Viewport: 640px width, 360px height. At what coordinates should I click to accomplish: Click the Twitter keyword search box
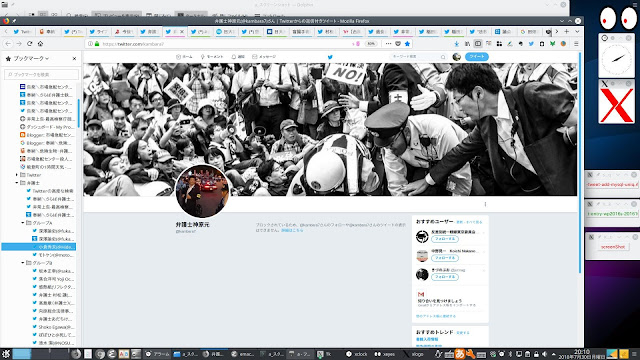point(418,57)
